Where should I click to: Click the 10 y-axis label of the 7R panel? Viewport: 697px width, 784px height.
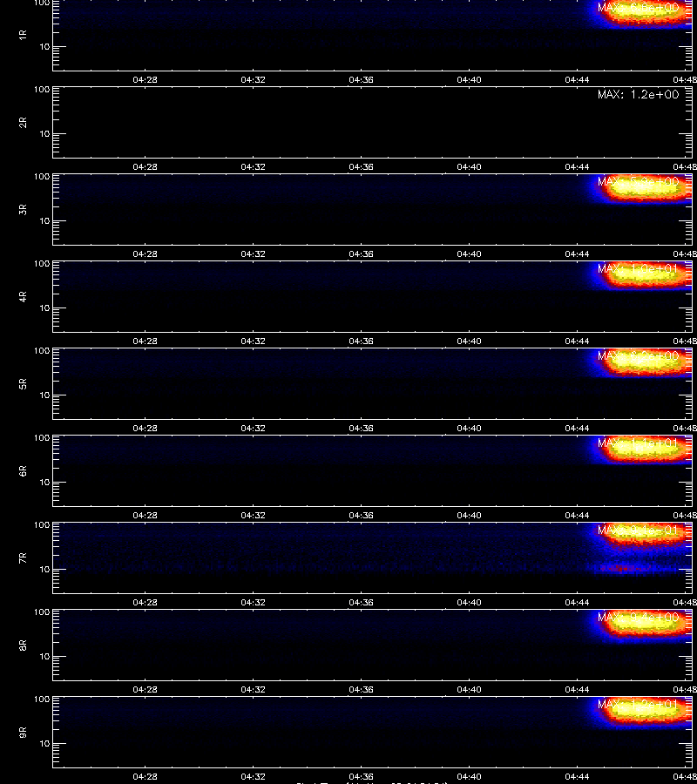44,570
